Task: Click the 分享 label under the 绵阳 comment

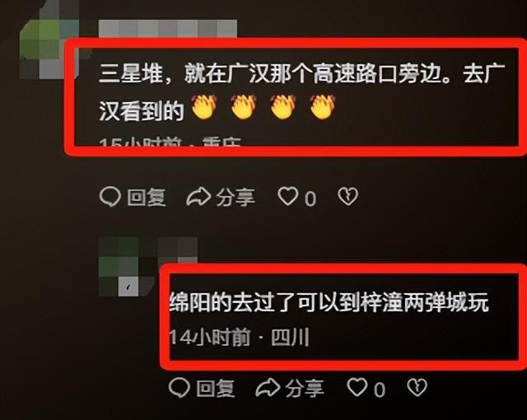Action: coord(305,389)
